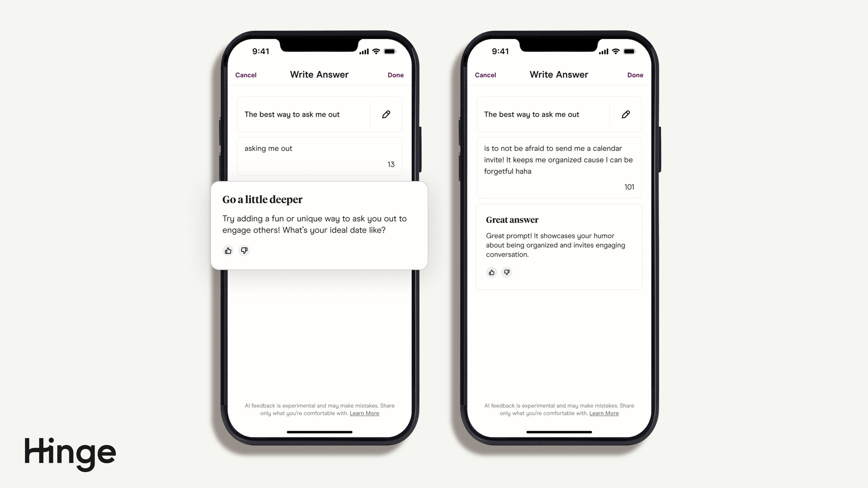
Task: Click Done button on left phone
Action: [x=396, y=75]
